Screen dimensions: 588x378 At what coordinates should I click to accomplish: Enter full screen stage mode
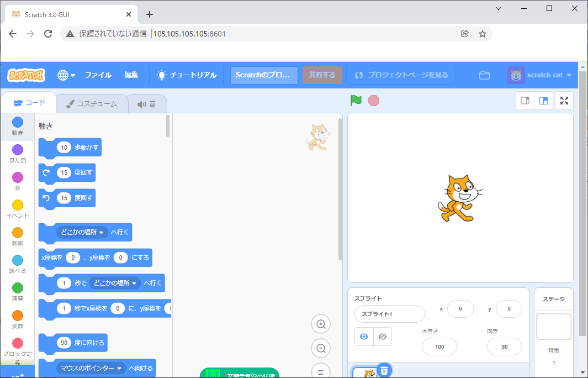click(564, 101)
